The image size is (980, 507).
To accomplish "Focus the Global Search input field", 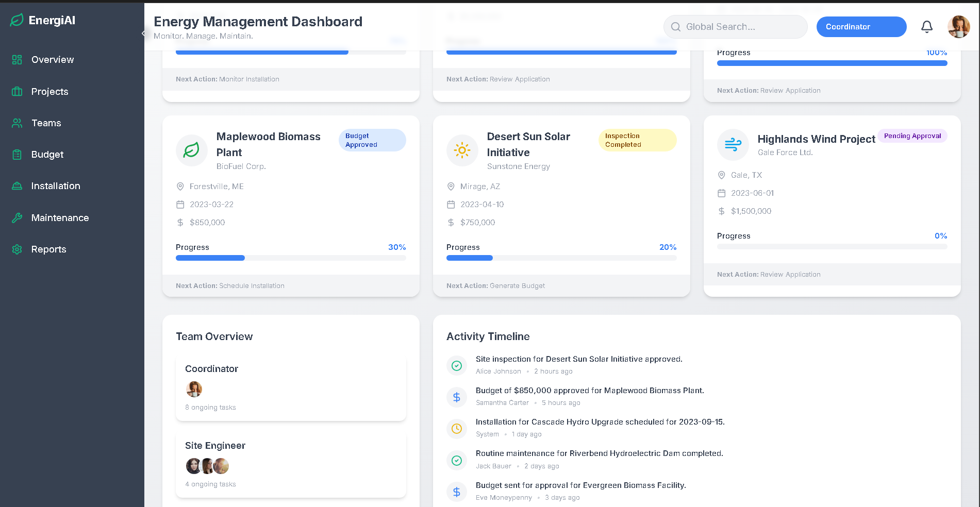I will coord(736,27).
